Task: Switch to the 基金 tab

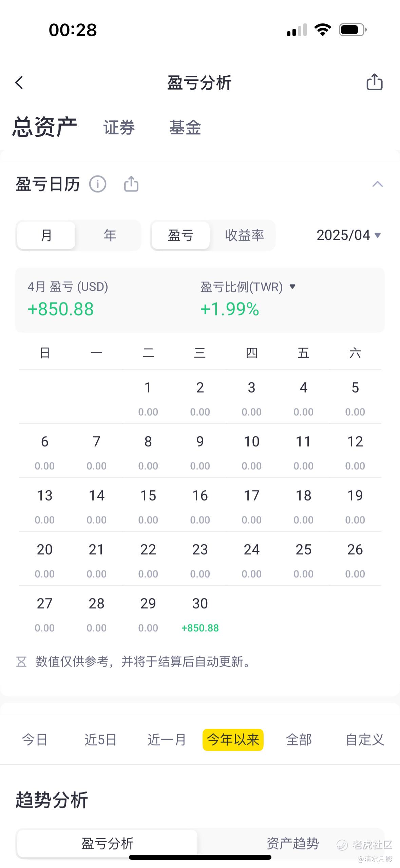Action: [x=185, y=128]
